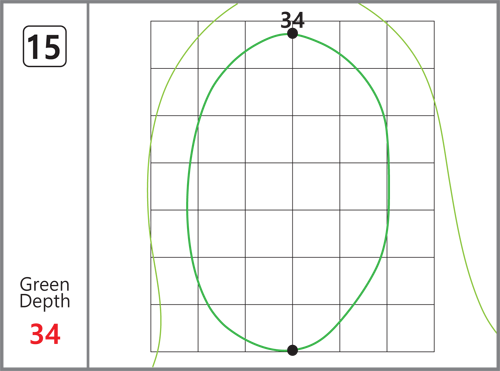Click the red 34 depth value
Viewport: 500px width, 371px height.
tap(45, 334)
